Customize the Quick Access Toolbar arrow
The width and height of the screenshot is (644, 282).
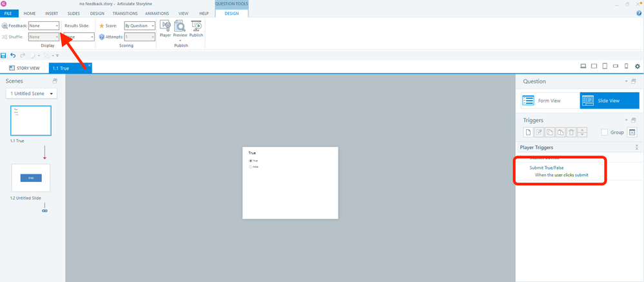pos(57,55)
